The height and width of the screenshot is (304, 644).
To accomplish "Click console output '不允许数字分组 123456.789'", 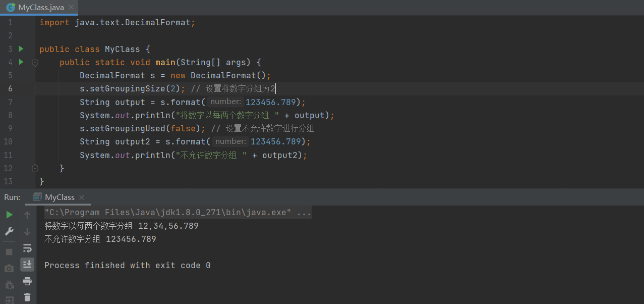I will (x=100, y=239).
